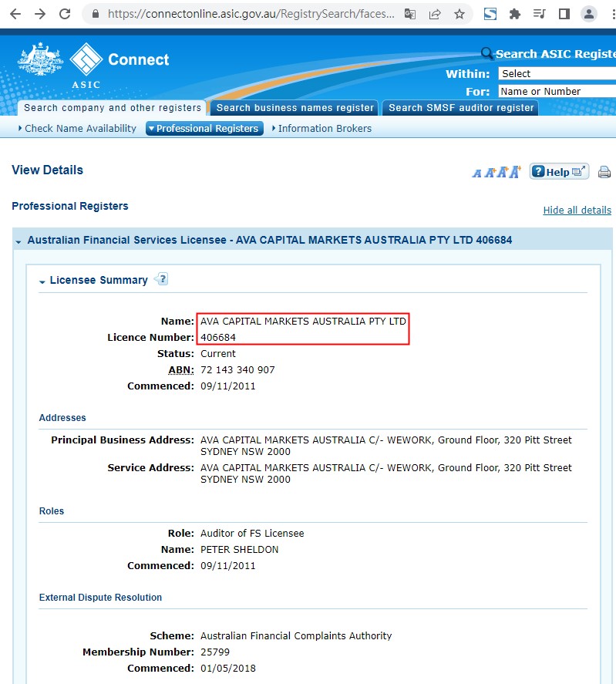Open the blue S extension icon

click(x=490, y=14)
